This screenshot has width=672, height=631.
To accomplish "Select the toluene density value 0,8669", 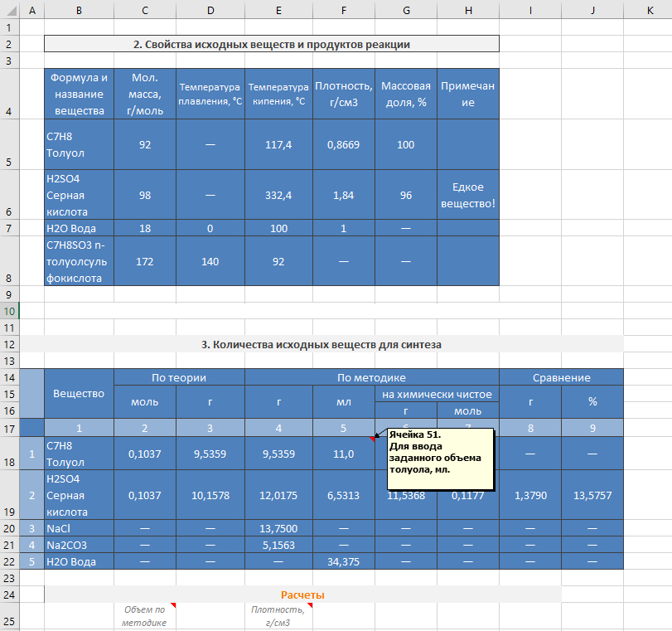I will 344,144.
